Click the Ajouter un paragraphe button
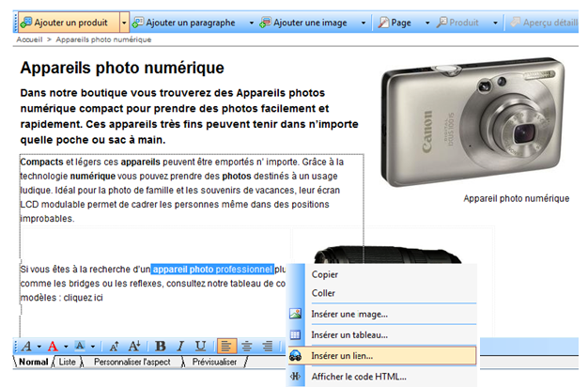This screenshot has height=387, width=588. 192,21
